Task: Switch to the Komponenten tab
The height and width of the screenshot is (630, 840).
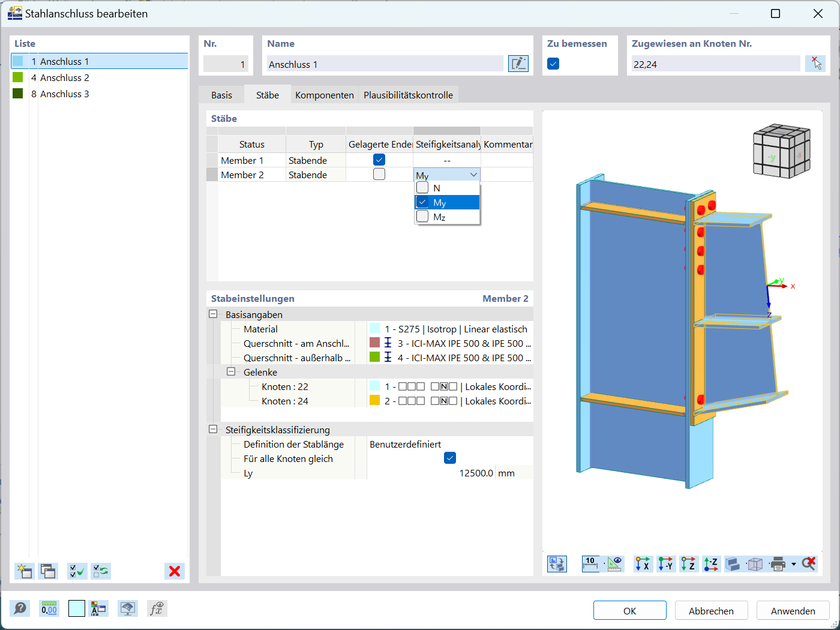Action: click(325, 95)
